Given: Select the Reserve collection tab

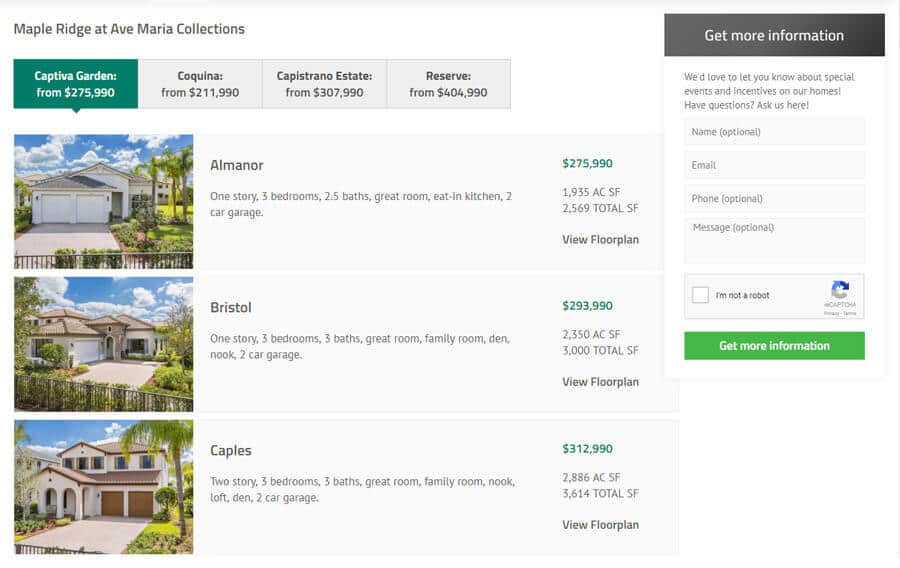Looking at the screenshot, I should [448, 84].
